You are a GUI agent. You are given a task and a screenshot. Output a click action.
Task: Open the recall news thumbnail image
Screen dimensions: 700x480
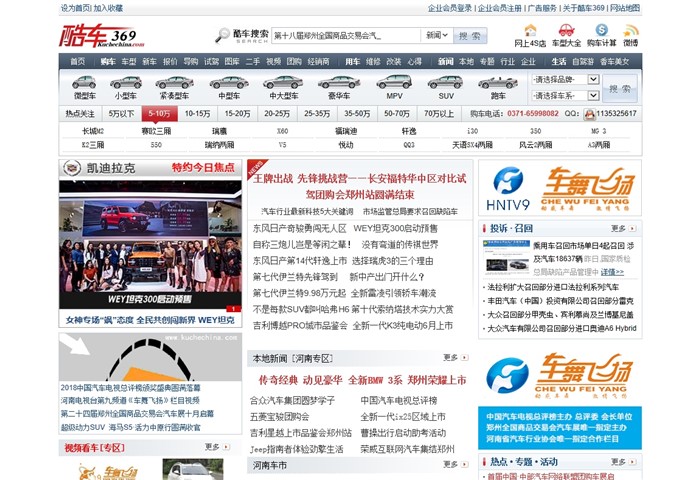point(506,257)
